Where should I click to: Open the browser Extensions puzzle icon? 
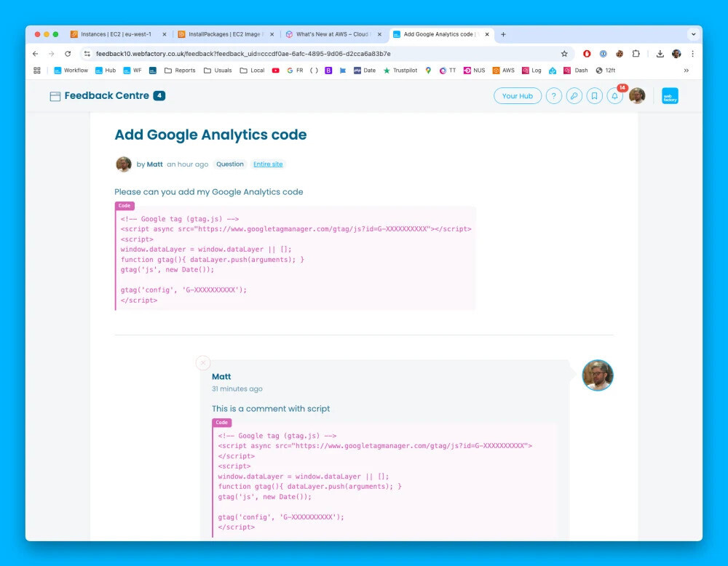(x=634, y=53)
